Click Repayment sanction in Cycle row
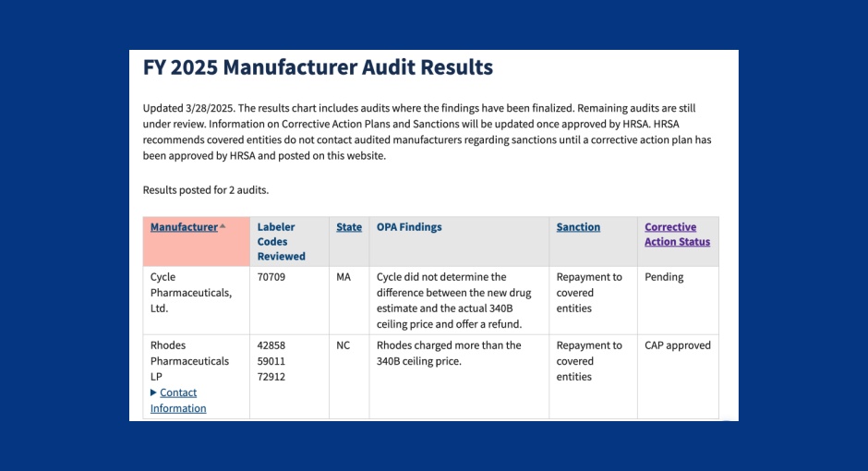Viewport: 868px width, 471px height. [589, 292]
